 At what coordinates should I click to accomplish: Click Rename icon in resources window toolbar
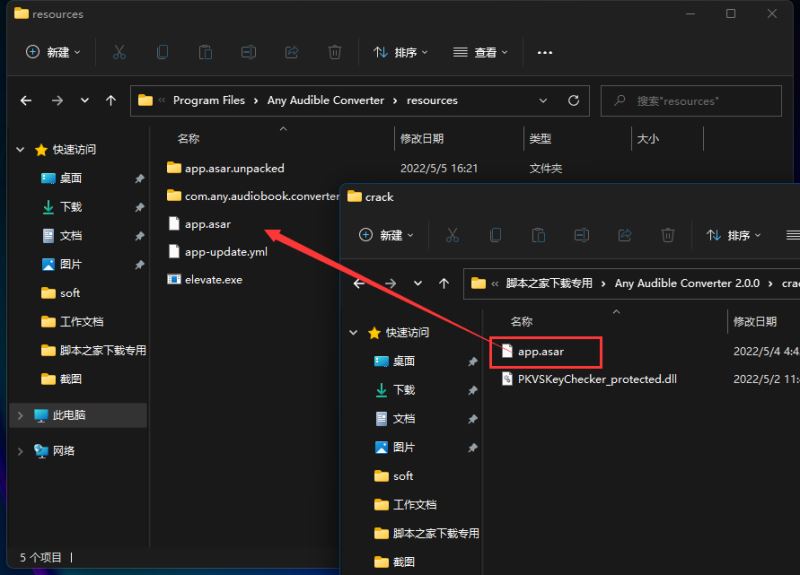[248, 52]
